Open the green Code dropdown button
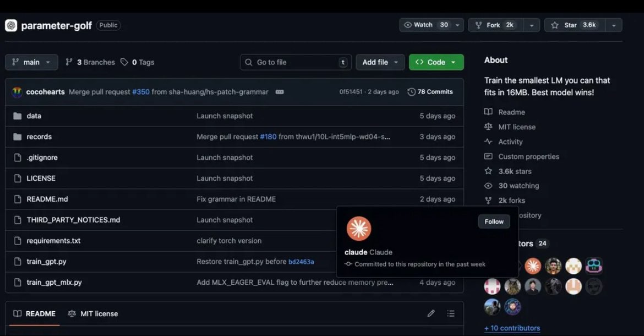Image resolution: width=644 pixels, height=336 pixels. pyautogui.click(x=436, y=62)
